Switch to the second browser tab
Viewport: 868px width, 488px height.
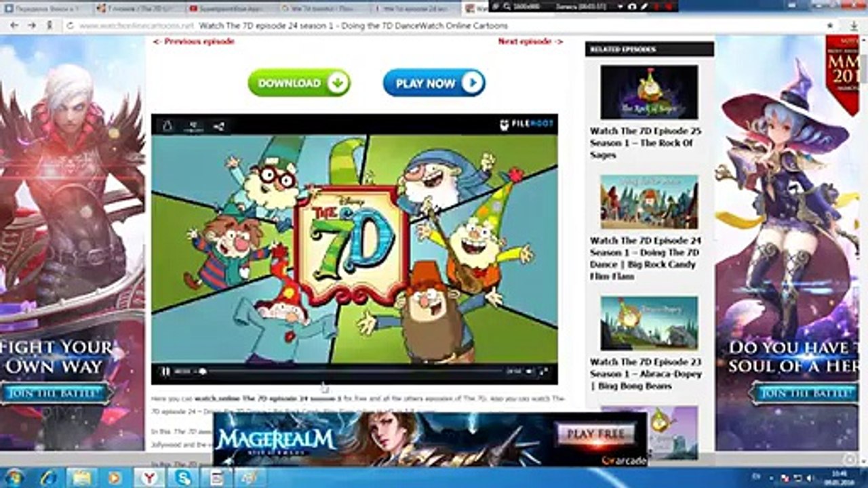click(138, 8)
